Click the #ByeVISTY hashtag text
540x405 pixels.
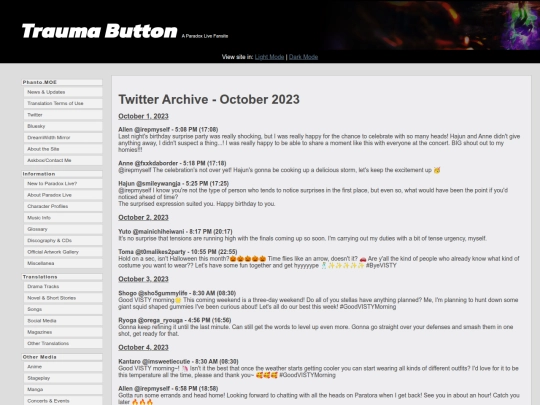(381, 266)
